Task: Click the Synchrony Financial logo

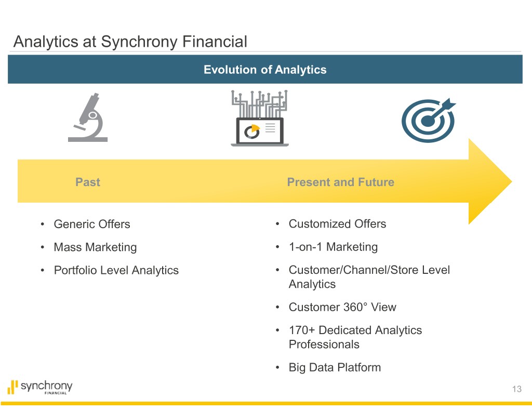Action: point(40,388)
